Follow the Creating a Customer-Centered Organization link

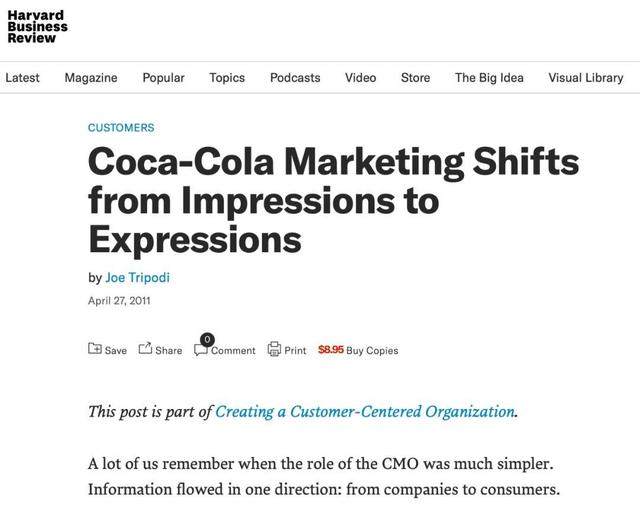[x=365, y=412]
